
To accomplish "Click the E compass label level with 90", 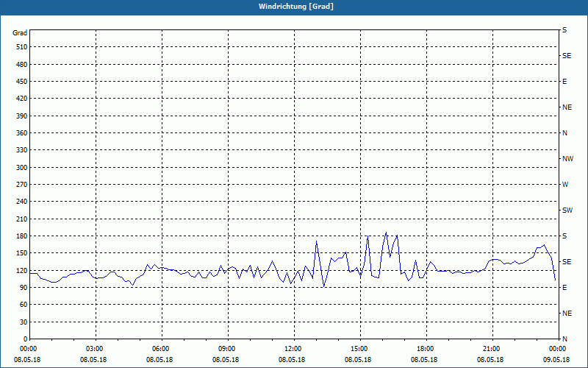I will 564,288.
